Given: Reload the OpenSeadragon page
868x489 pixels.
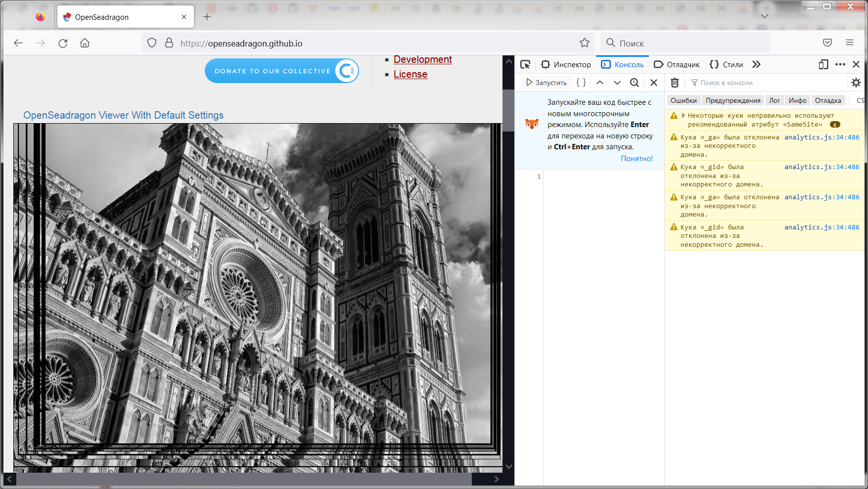Looking at the screenshot, I should point(62,43).
